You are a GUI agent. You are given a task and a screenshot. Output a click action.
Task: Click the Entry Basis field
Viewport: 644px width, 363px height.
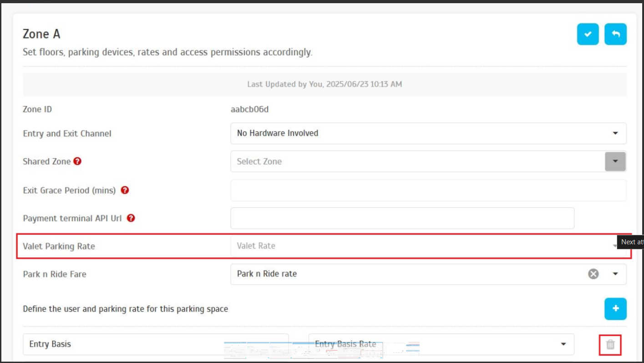(155, 344)
